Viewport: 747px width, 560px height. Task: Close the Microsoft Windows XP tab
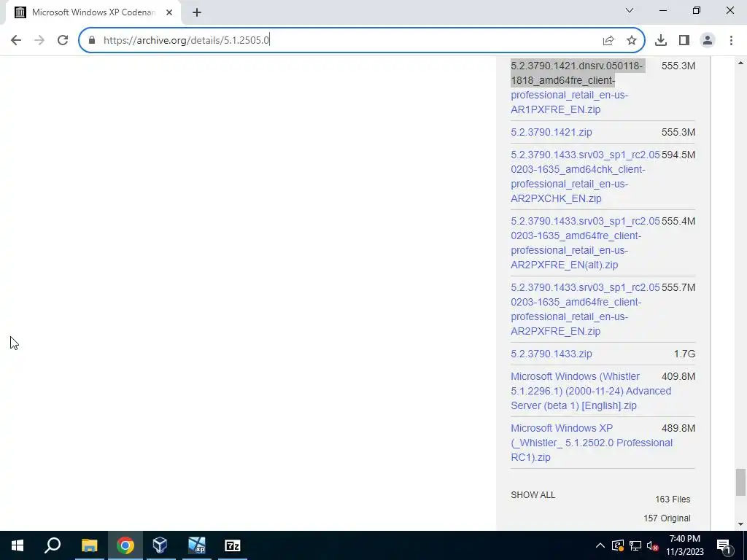pos(169,12)
